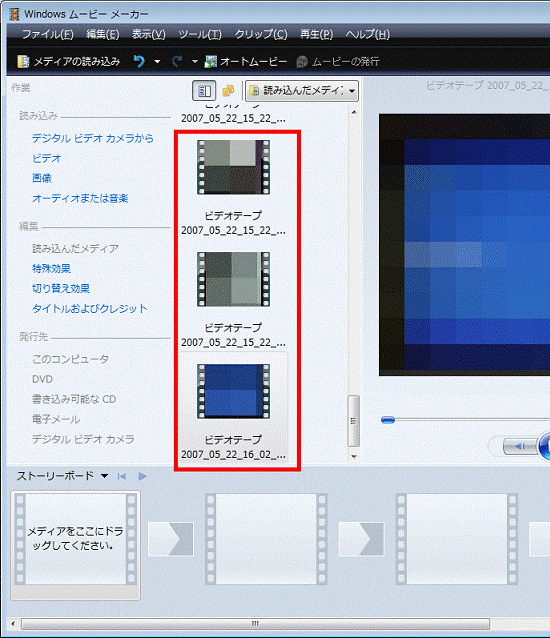Image resolution: width=550 pixels, height=638 pixels.
Task: Open the undo history dropdown arrow
Action: (157, 62)
